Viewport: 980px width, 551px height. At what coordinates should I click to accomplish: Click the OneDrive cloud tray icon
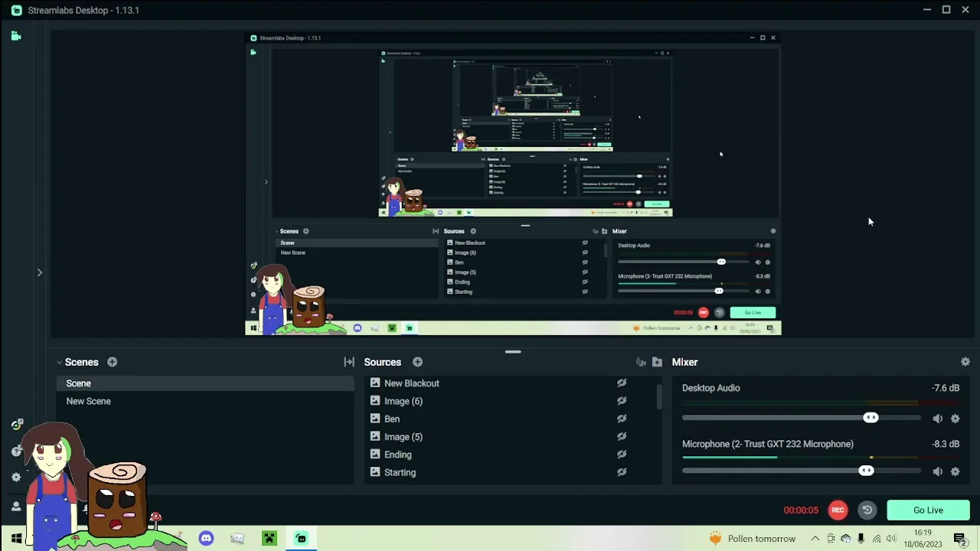(x=846, y=539)
